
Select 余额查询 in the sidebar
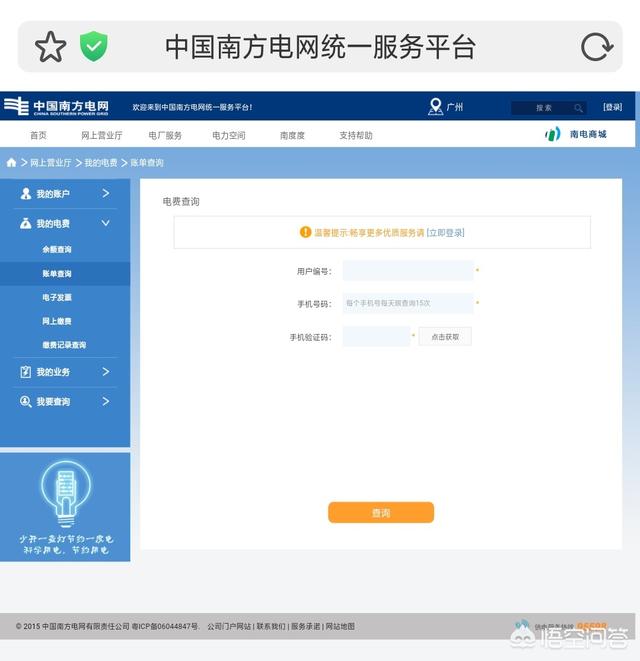[57, 250]
